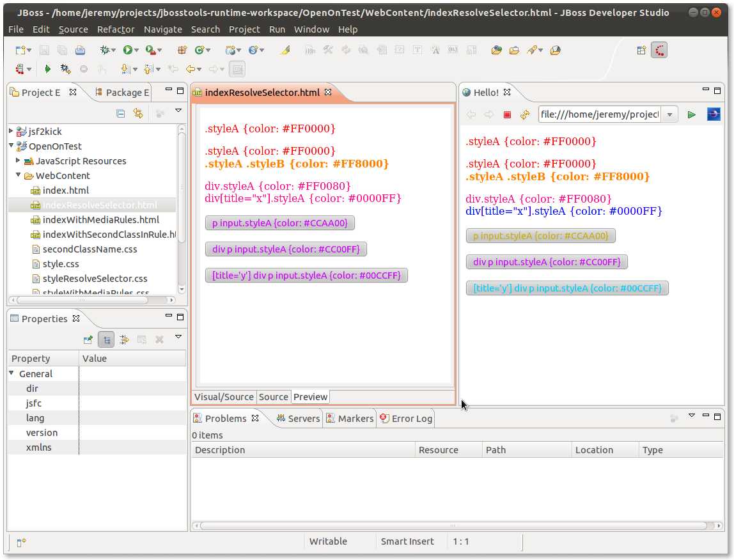Switch to the Source editor tab

274,397
